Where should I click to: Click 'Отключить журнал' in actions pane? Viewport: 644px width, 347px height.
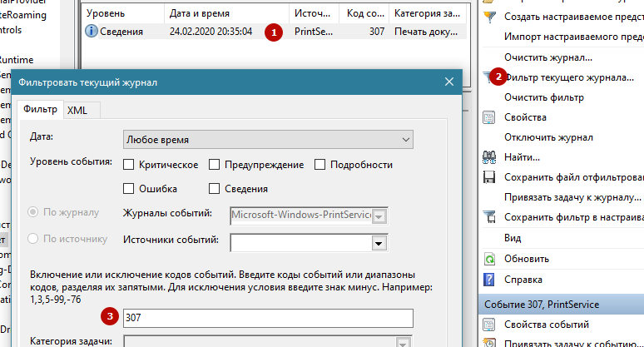tap(547, 137)
